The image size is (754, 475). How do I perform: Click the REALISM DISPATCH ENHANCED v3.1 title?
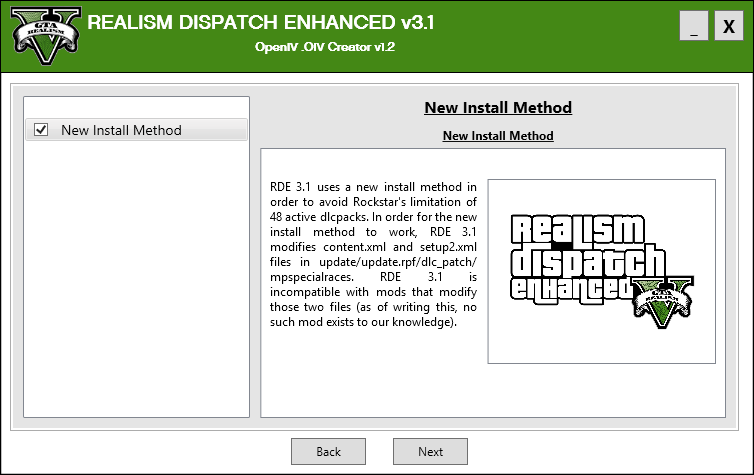coord(261,23)
